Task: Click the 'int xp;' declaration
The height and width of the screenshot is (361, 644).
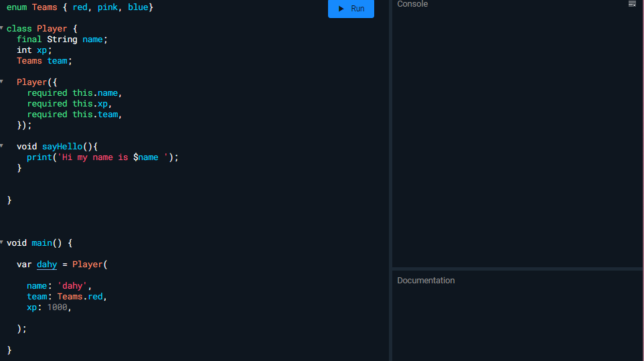Action: pos(35,50)
